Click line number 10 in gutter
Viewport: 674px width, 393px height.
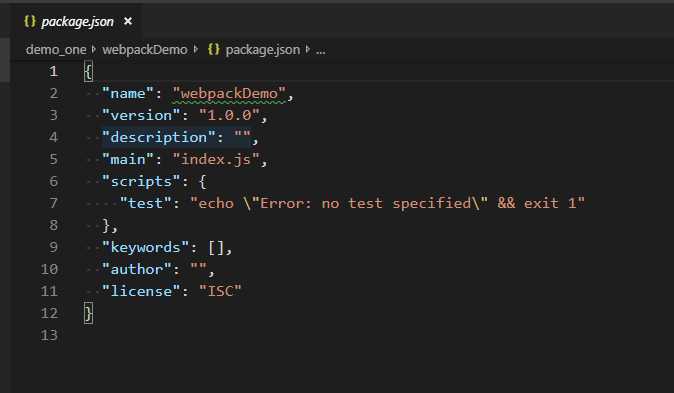[x=49, y=269]
